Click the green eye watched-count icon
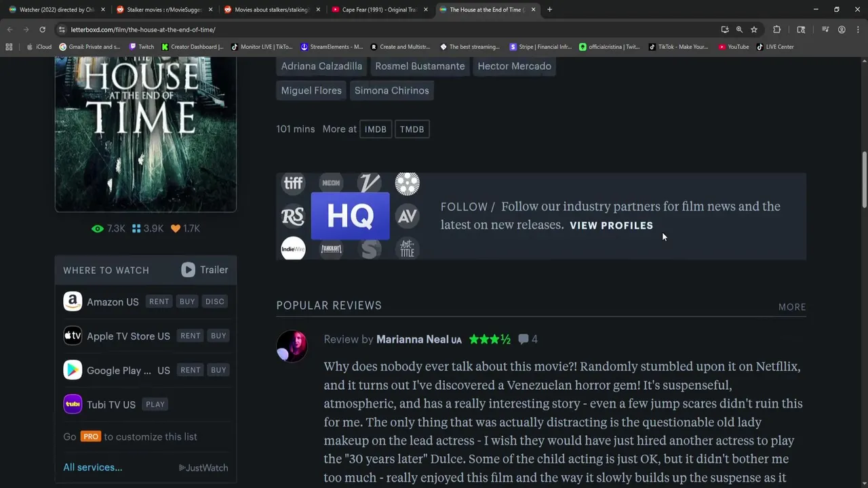 (98, 229)
